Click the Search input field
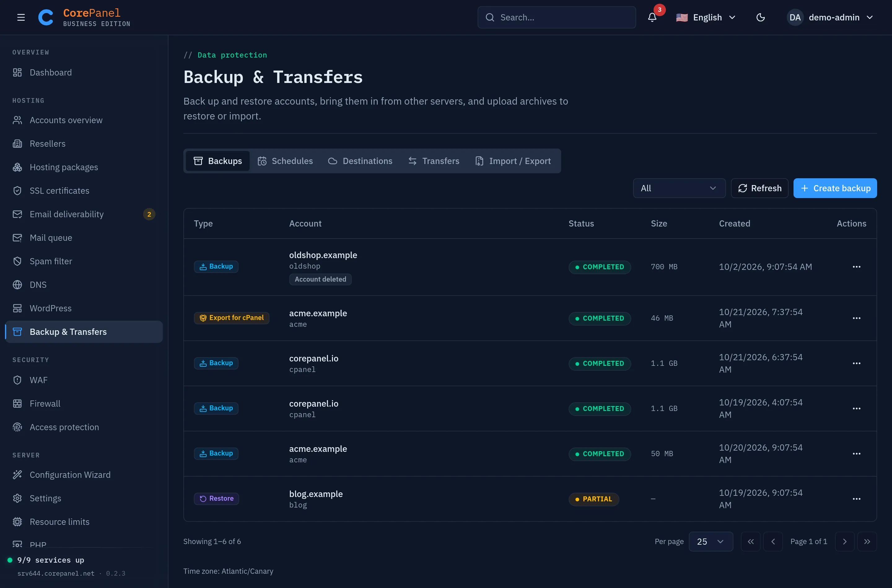892x588 pixels. coord(557,17)
